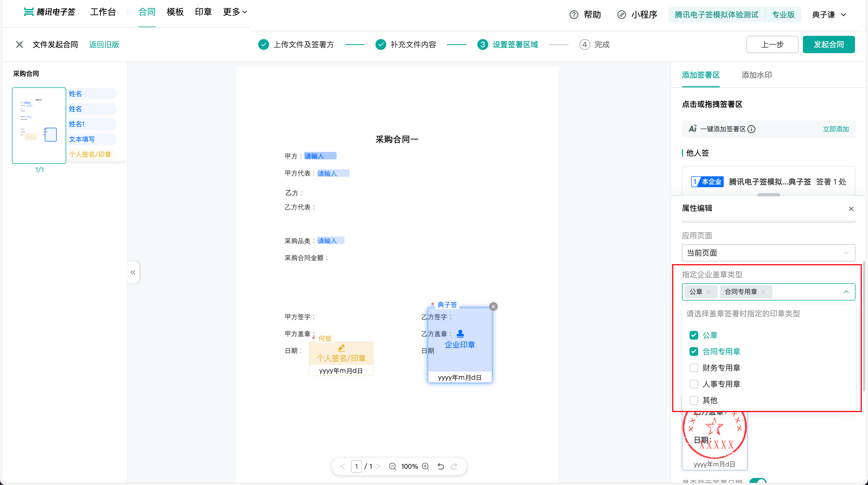Open the info icon beside 一键添加签署区
The width and height of the screenshot is (868, 485).
tap(751, 129)
